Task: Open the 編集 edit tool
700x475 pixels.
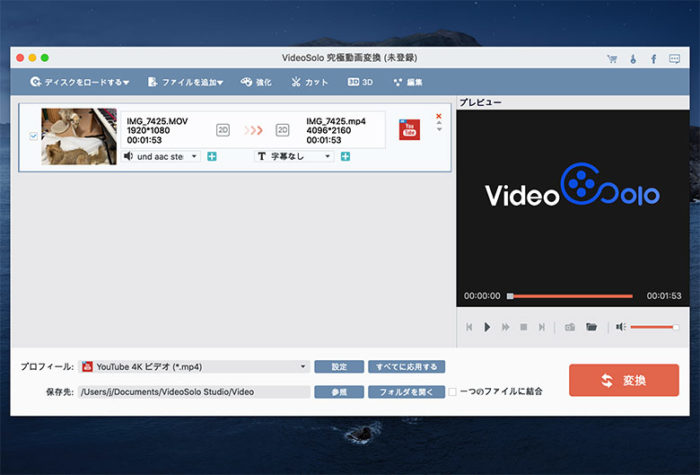Action: tap(408, 82)
